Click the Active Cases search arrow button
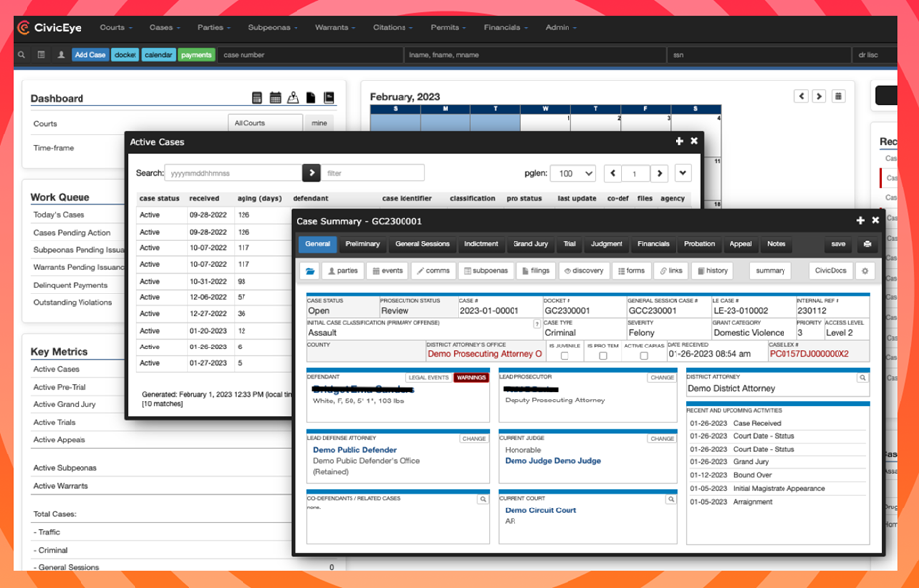The image size is (919, 588). click(x=311, y=173)
